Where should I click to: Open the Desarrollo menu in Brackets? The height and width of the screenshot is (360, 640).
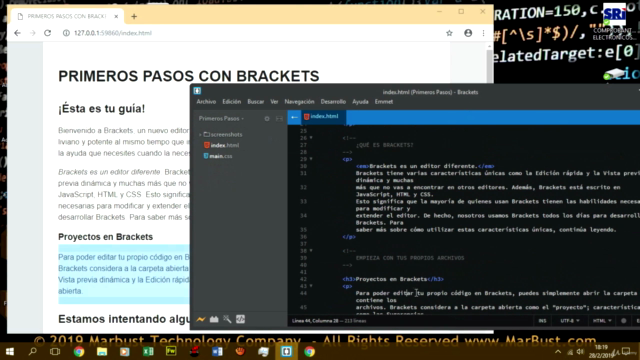pos(333,102)
